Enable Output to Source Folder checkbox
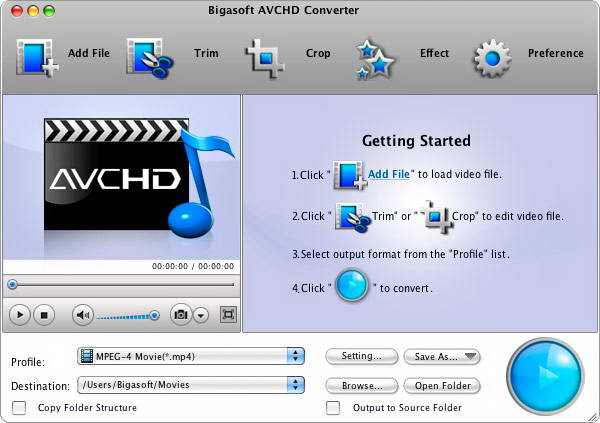Viewport: 600px width, 423px height. [x=333, y=408]
